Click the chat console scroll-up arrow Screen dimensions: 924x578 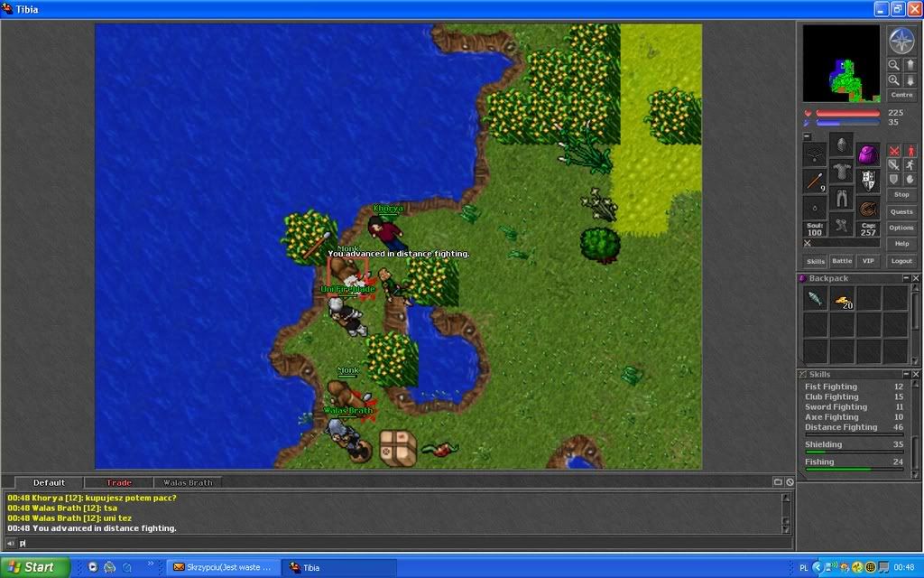(x=786, y=499)
